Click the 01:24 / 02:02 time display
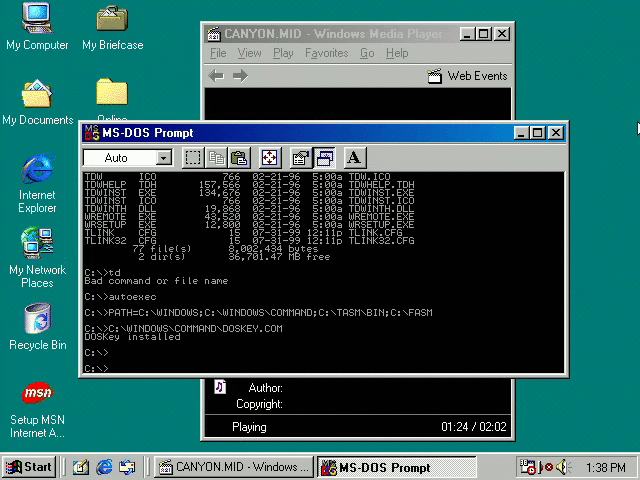Image resolution: width=640 pixels, height=480 pixels. (473, 427)
